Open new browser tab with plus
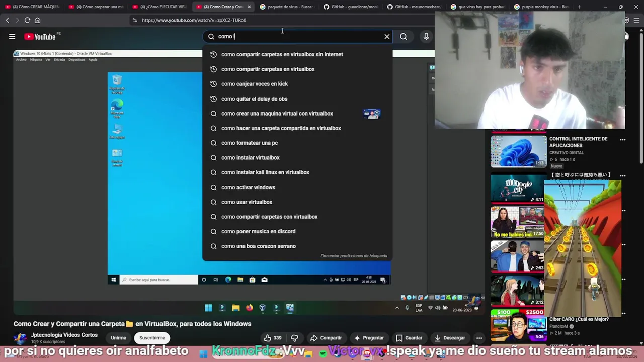The width and height of the screenshot is (644, 362). click(x=579, y=7)
